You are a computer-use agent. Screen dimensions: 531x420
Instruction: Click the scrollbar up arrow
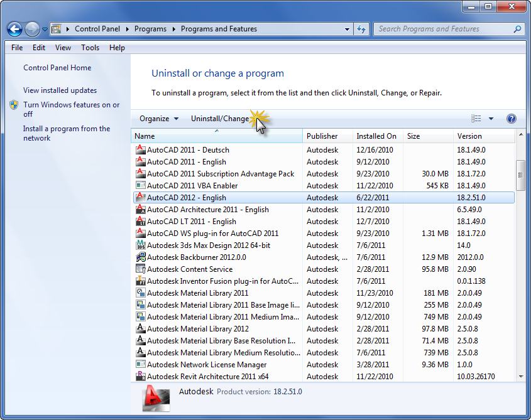pyautogui.click(x=521, y=135)
